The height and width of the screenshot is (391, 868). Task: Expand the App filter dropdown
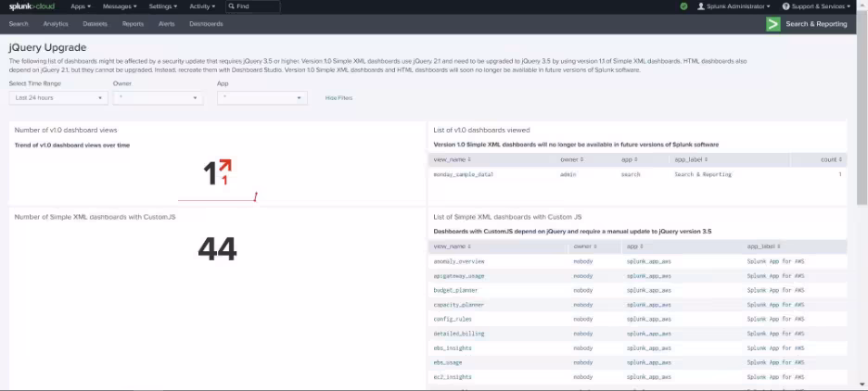[x=262, y=97]
